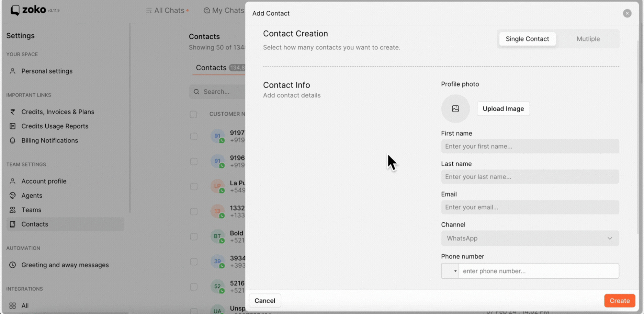The width and height of the screenshot is (644, 314).
Task: Switch to Mutliple contacts mode
Action: pyautogui.click(x=588, y=39)
